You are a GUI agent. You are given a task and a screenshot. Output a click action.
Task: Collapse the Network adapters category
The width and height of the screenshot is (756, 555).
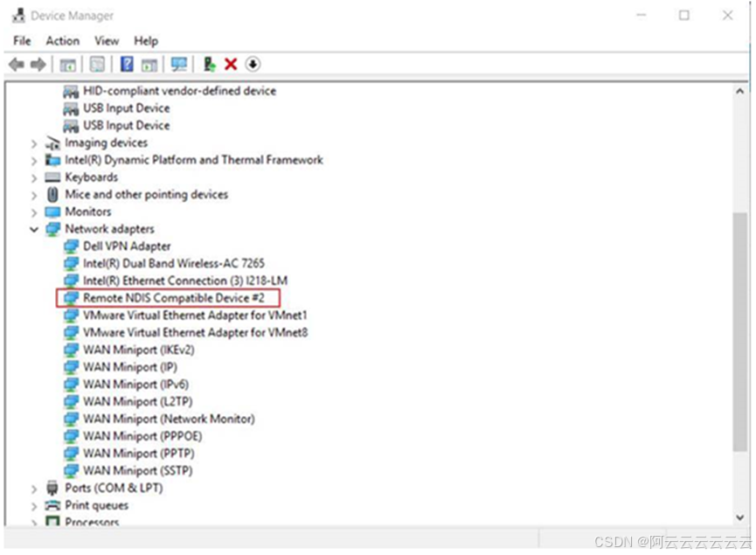tap(34, 229)
